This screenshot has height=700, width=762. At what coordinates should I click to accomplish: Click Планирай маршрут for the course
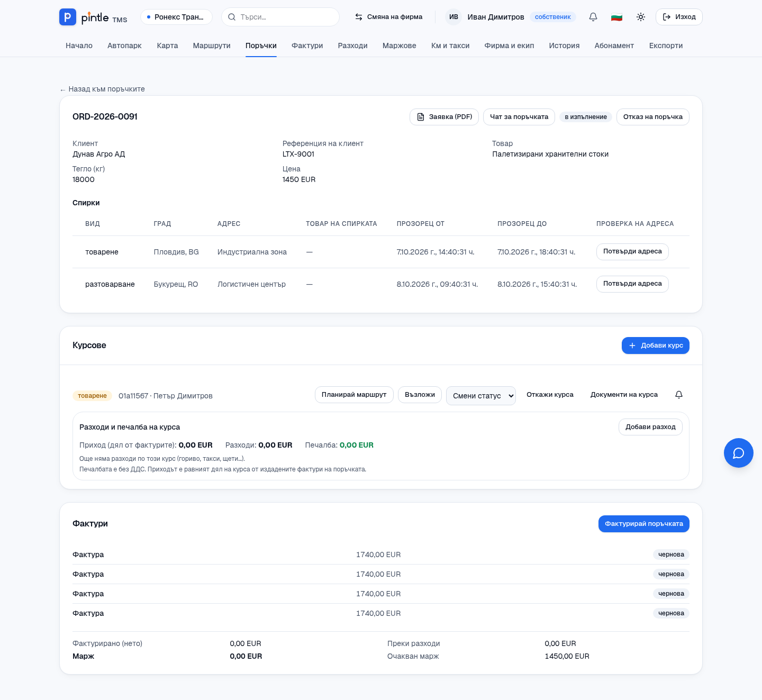pos(354,395)
